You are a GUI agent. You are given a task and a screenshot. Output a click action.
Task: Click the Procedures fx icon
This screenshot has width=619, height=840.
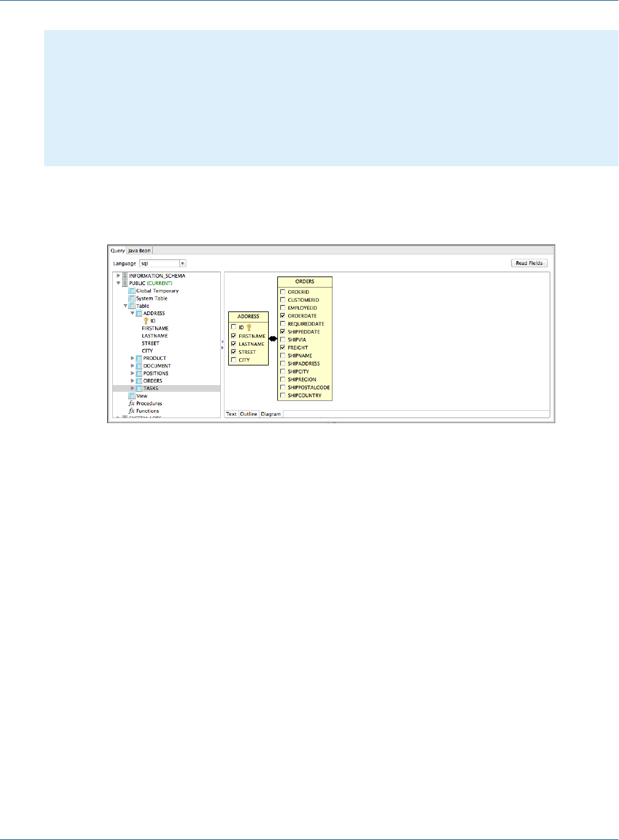pyautogui.click(x=131, y=403)
